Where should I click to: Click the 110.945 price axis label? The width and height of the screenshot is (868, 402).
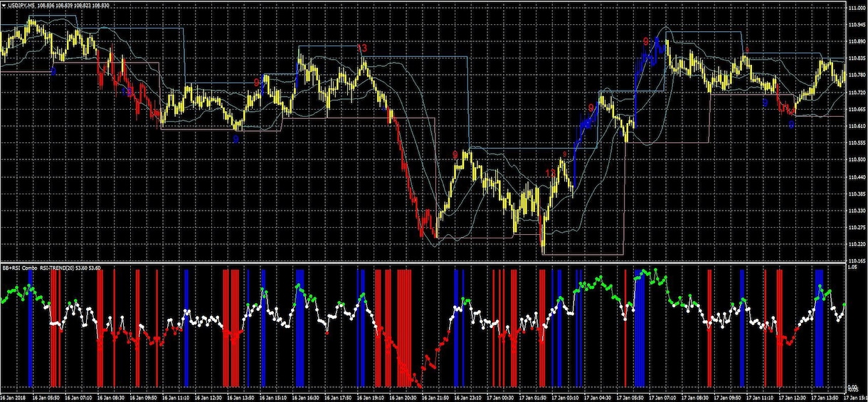point(857,24)
